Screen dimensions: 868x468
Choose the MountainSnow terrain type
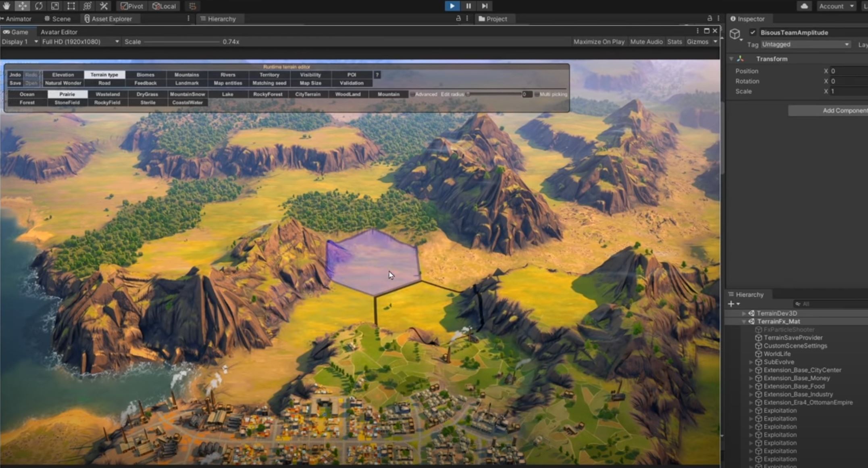tap(187, 94)
